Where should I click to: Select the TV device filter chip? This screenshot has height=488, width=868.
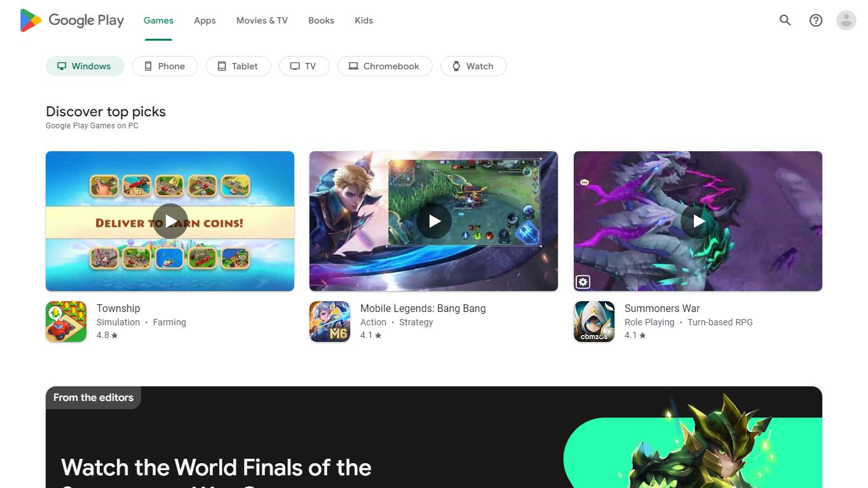click(304, 66)
